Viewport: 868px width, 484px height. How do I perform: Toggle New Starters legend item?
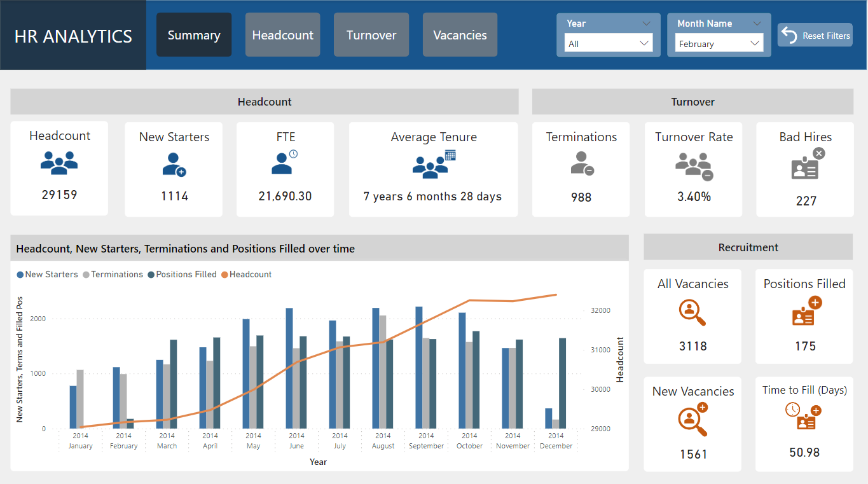(48, 275)
